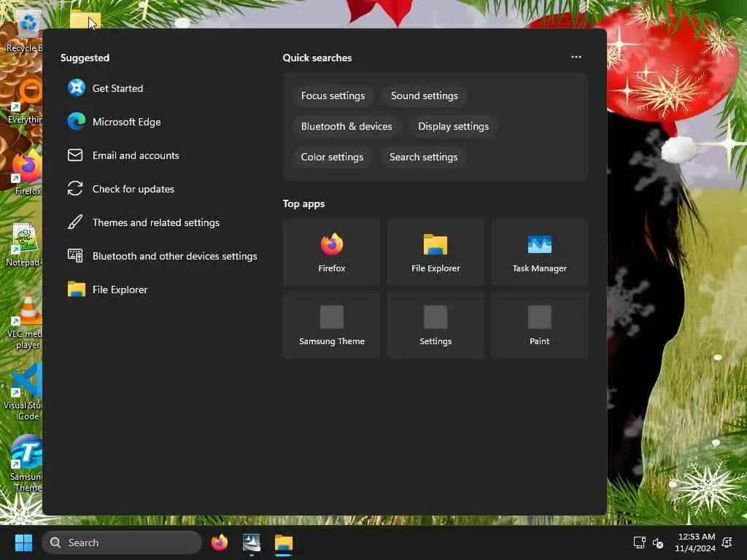Viewport: 747px width, 560px height.
Task: Open Themes and related settings
Action: (158, 222)
